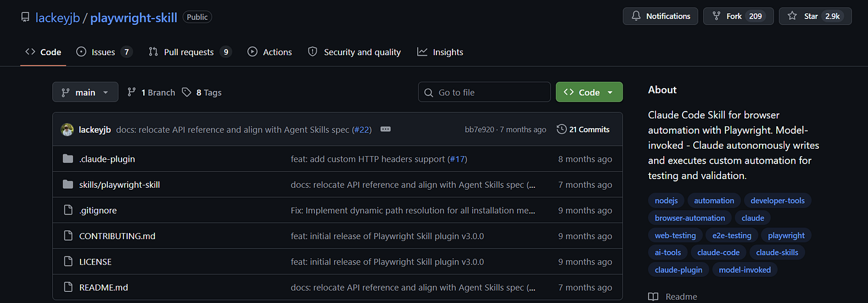Select the ai-tools topic tag

click(668, 252)
